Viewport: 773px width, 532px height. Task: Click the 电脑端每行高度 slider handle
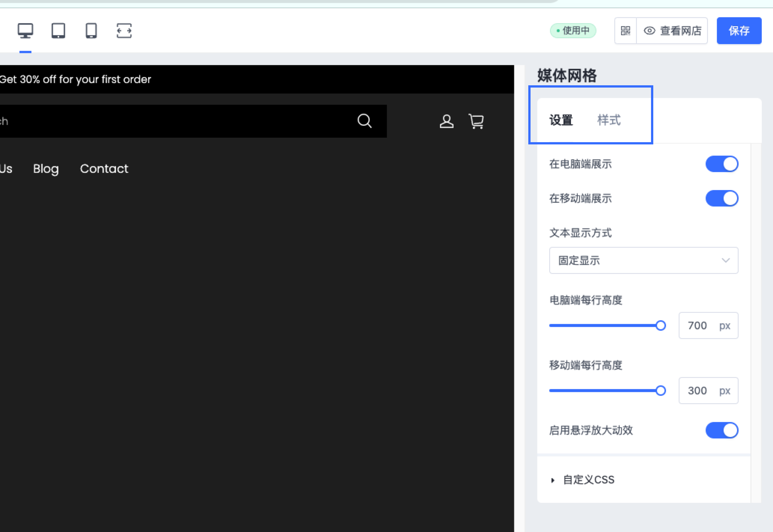pos(661,325)
